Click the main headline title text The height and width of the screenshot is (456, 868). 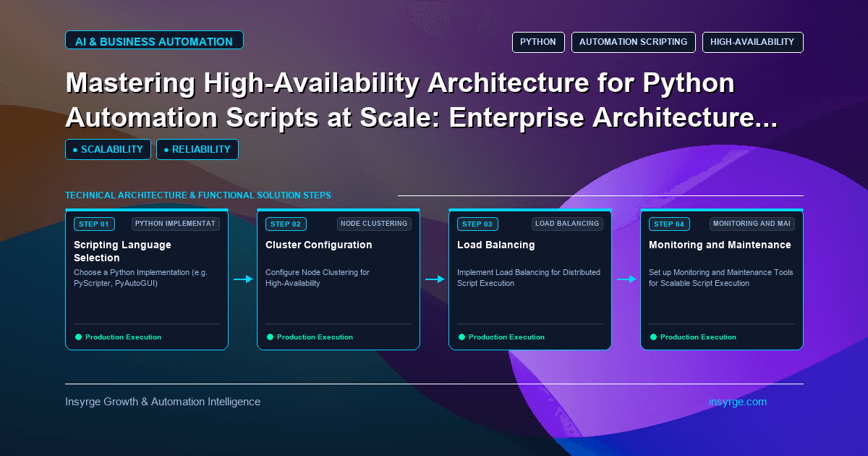pos(422,100)
